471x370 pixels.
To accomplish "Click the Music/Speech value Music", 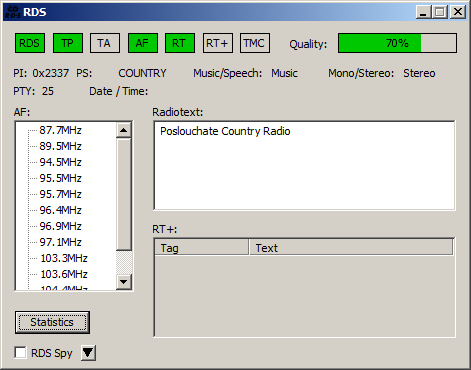I will tap(284, 73).
